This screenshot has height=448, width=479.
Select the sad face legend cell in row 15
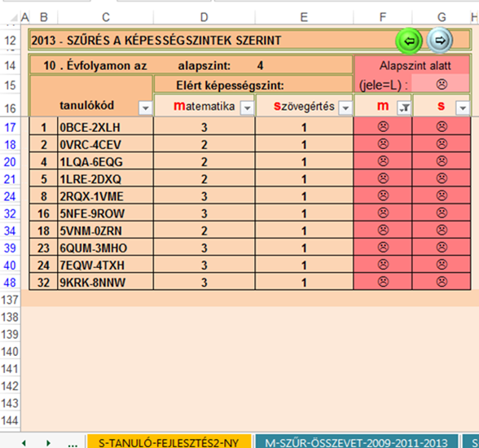[x=442, y=84]
